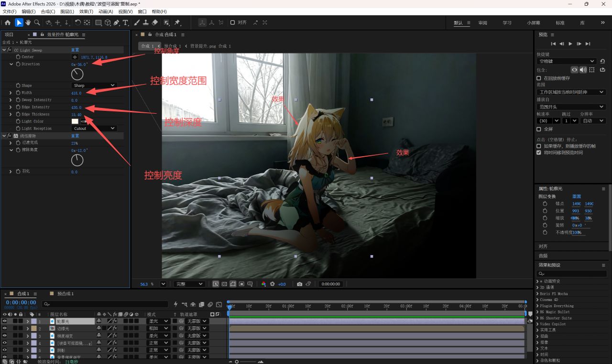
Task: Expand the 轮廓光 layer properties
Action: pos(28,321)
